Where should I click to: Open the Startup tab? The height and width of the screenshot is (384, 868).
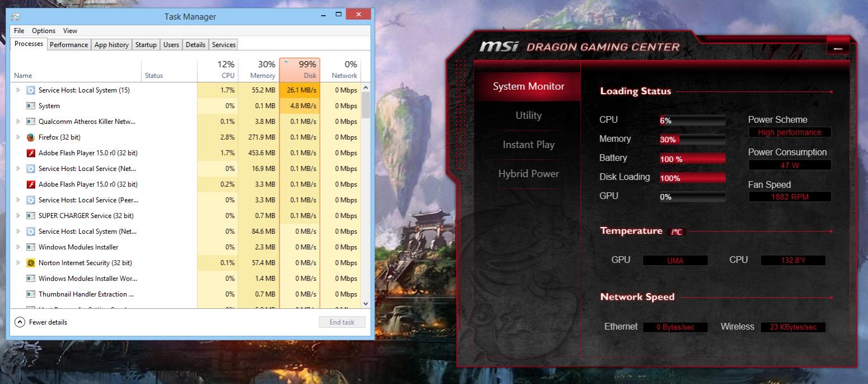click(146, 45)
